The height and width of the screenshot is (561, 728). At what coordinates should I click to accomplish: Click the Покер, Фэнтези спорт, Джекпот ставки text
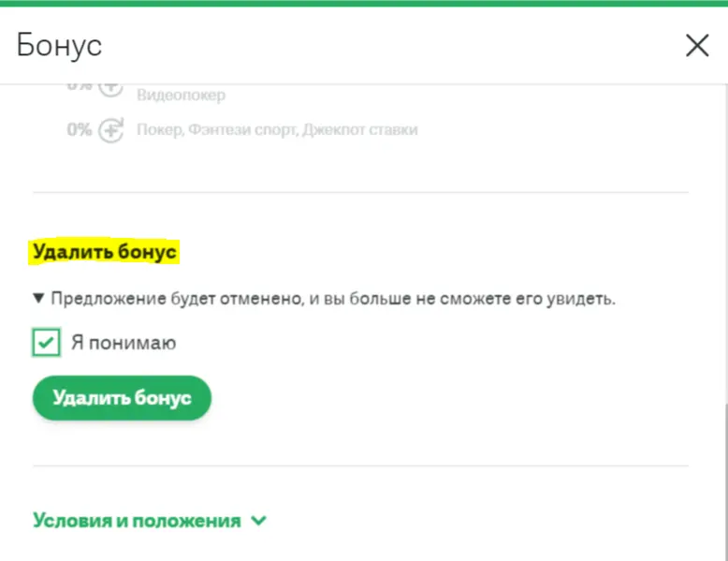(x=277, y=130)
